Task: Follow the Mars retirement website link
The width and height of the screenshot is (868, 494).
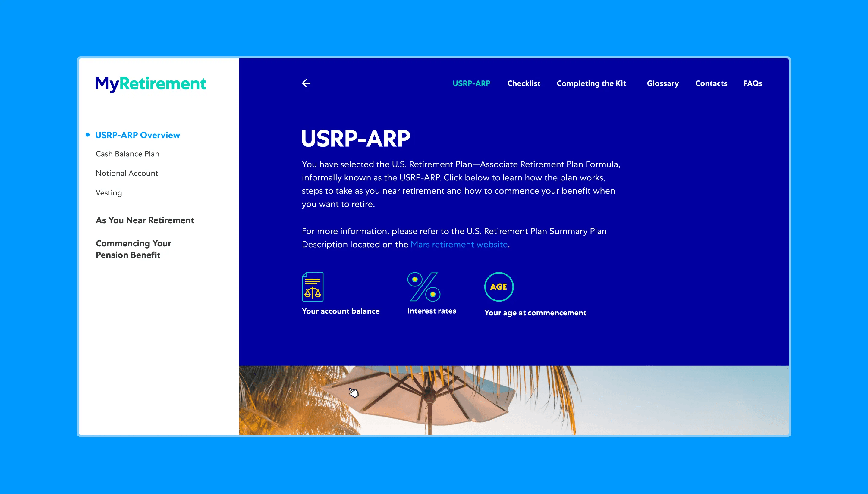Action: click(459, 245)
